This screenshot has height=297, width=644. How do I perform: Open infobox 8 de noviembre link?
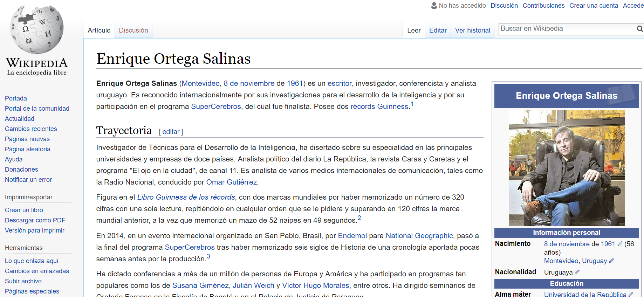(x=567, y=244)
